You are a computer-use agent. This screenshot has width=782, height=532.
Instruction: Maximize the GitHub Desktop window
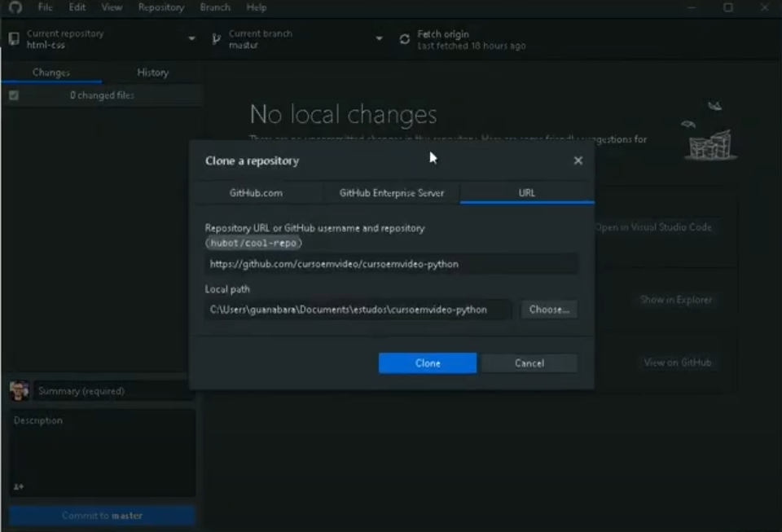728,7
